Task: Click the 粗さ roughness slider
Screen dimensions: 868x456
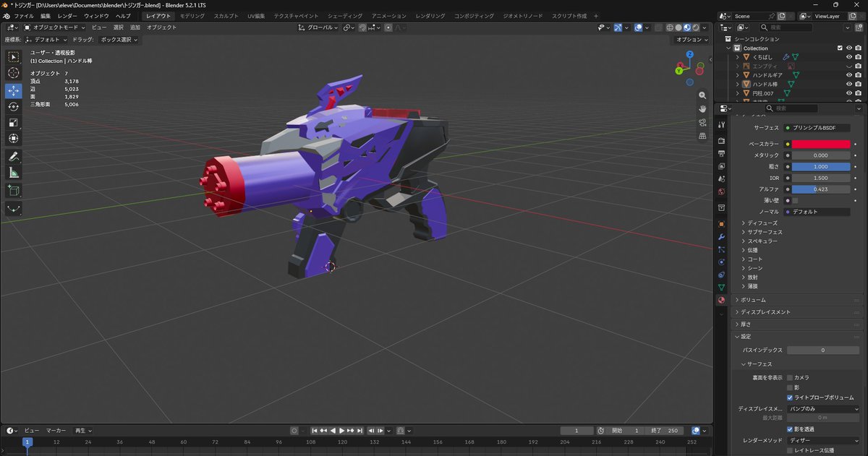Action: (x=822, y=166)
